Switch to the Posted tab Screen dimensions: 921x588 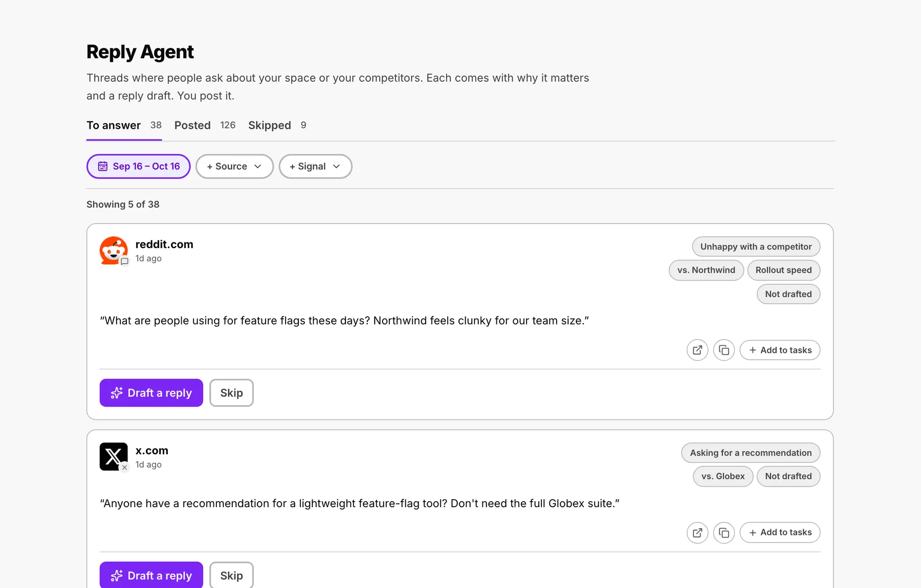[x=205, y=125]
